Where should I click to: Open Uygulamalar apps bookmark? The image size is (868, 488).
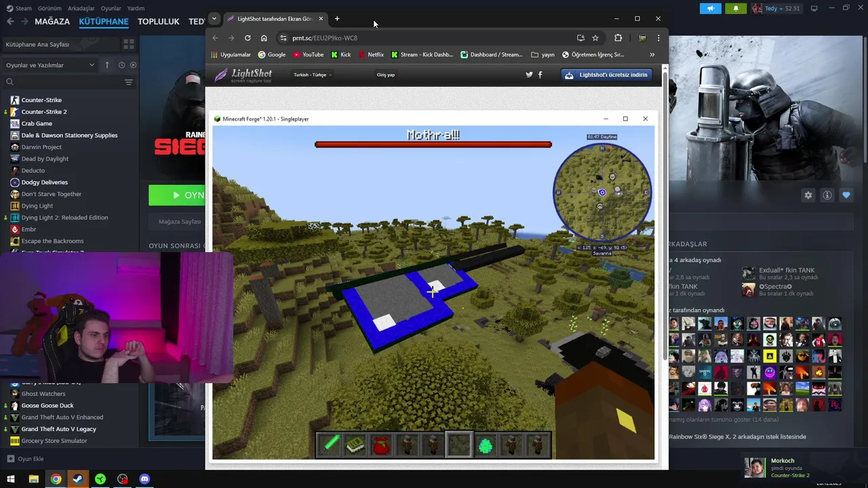231,54
